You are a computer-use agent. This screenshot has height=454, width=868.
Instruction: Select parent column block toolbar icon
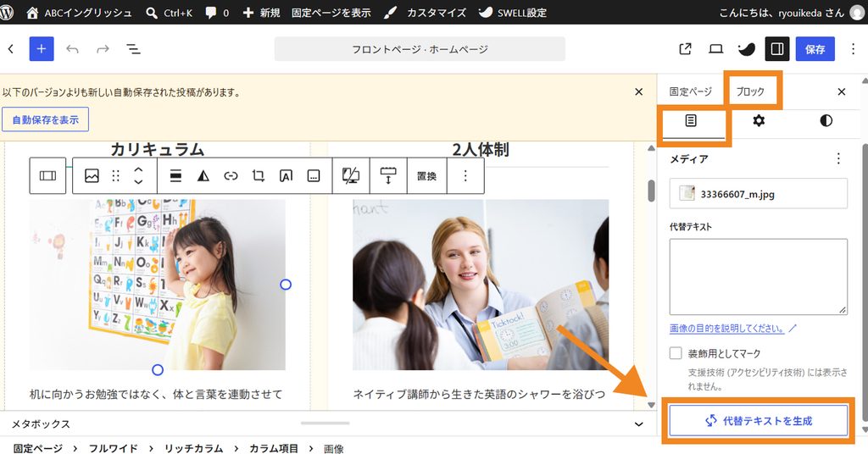[x=47, y=176]
